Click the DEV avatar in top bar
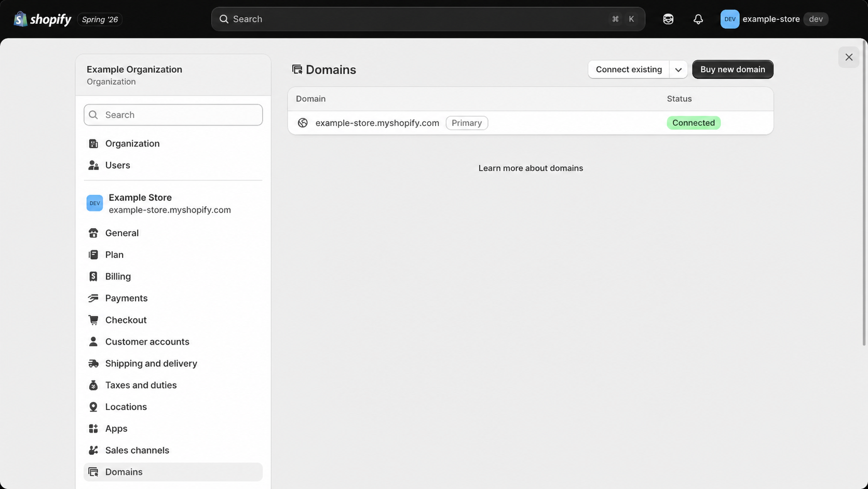 point(729,19)
